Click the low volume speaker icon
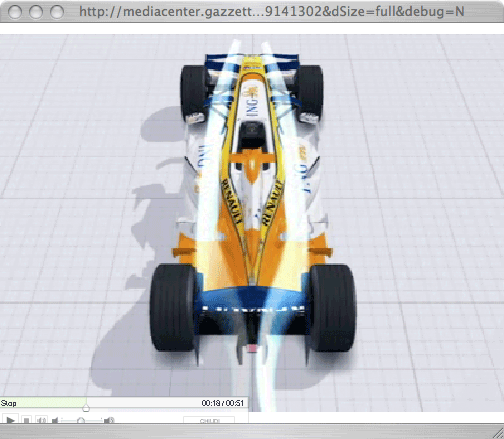This screenshot has width=504, height=439. click(x=55, y=420)
